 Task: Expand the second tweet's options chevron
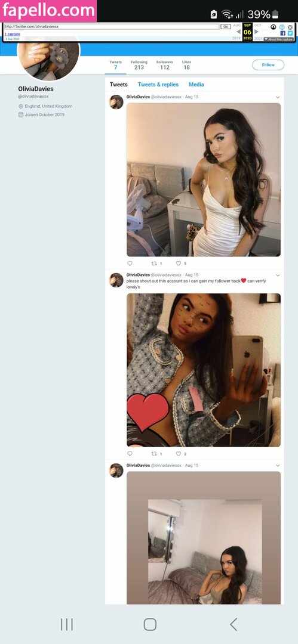click(x=278, y=275)
